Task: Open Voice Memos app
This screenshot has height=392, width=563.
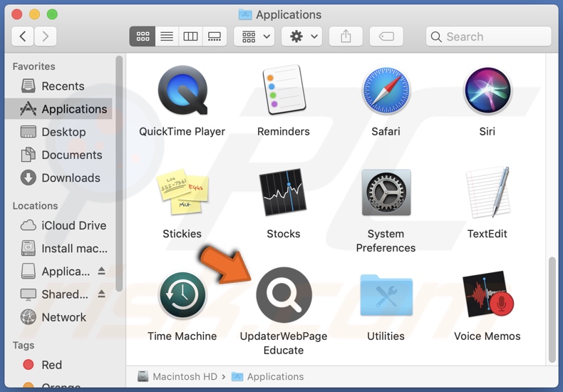Action: 487,295
